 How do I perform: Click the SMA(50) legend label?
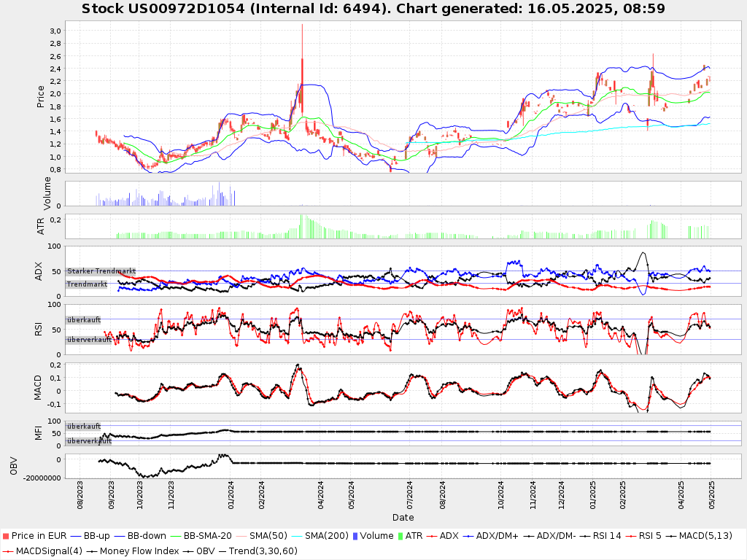click(268, 536)
